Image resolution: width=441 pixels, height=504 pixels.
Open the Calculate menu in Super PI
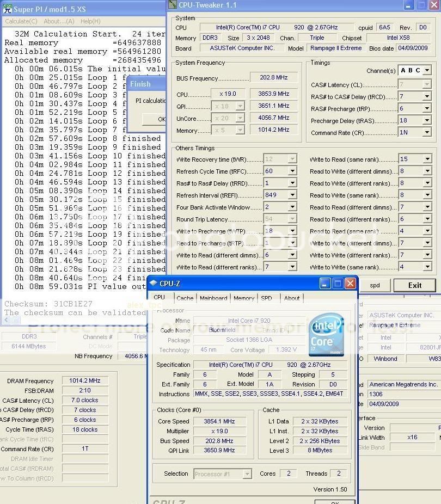[21, 21]
